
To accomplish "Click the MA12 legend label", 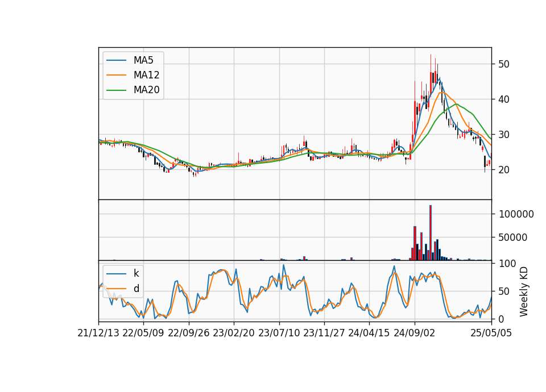I will 146,75.
